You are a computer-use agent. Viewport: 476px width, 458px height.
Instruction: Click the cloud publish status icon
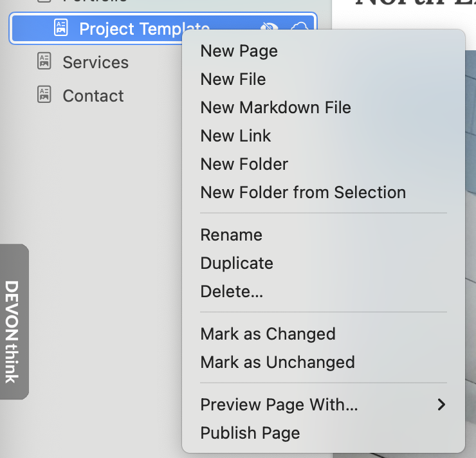click(x=300, y=27)
